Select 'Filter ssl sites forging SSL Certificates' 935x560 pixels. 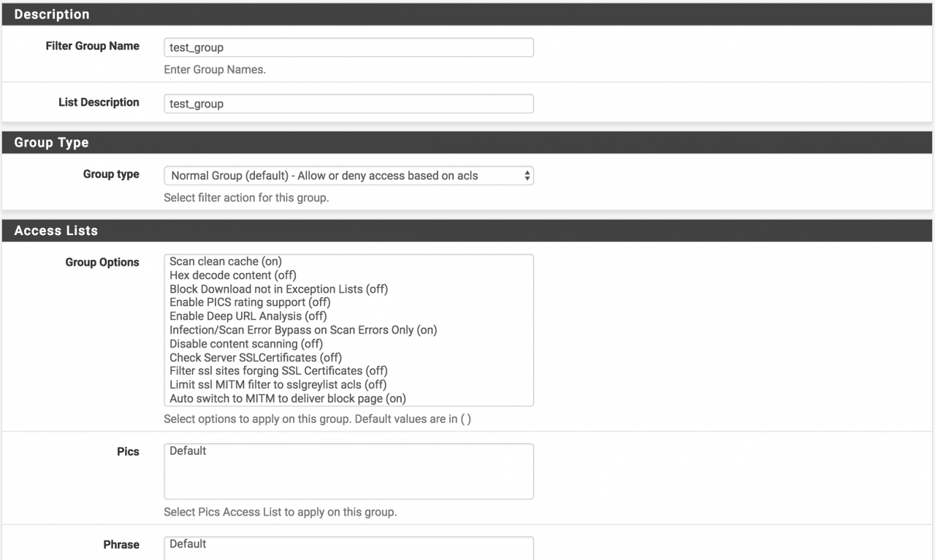tap(278, 371)
